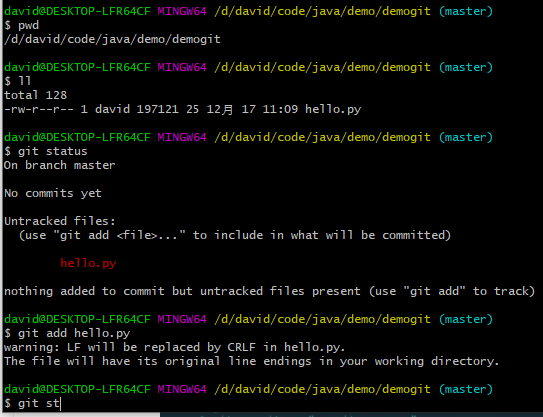Click the prompt line above '$ git st'
Screen dimensions: 543x417
[248, 389]
